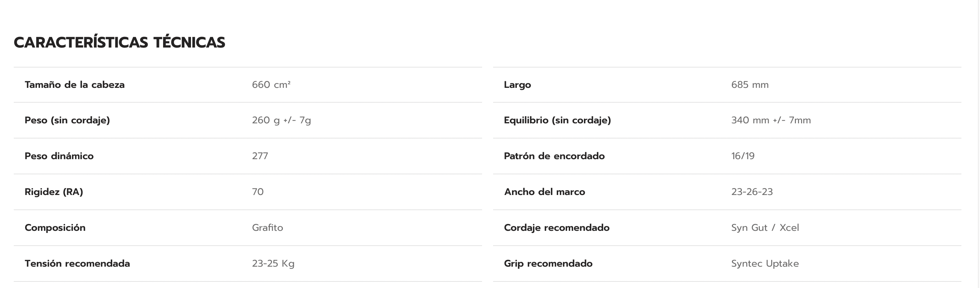Click the Composición label
This screenshot has width=980, height=288.
pyautogui.click(x=55, y=228)
